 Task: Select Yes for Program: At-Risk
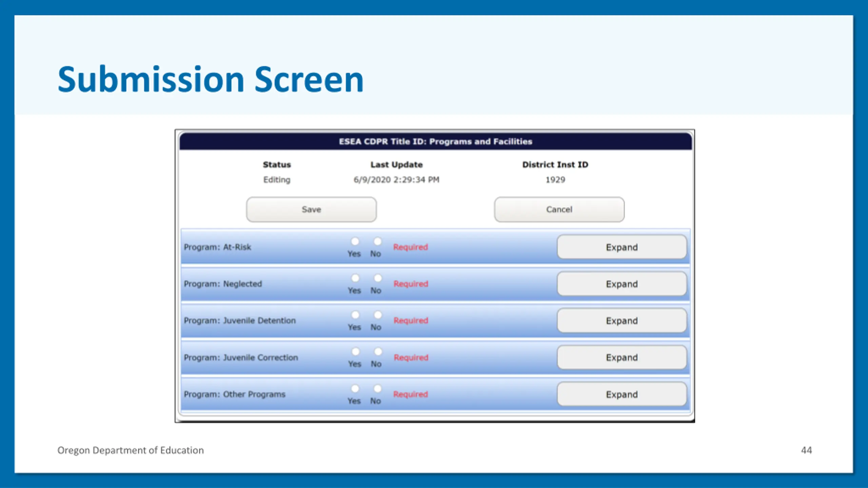pos(355,241)
